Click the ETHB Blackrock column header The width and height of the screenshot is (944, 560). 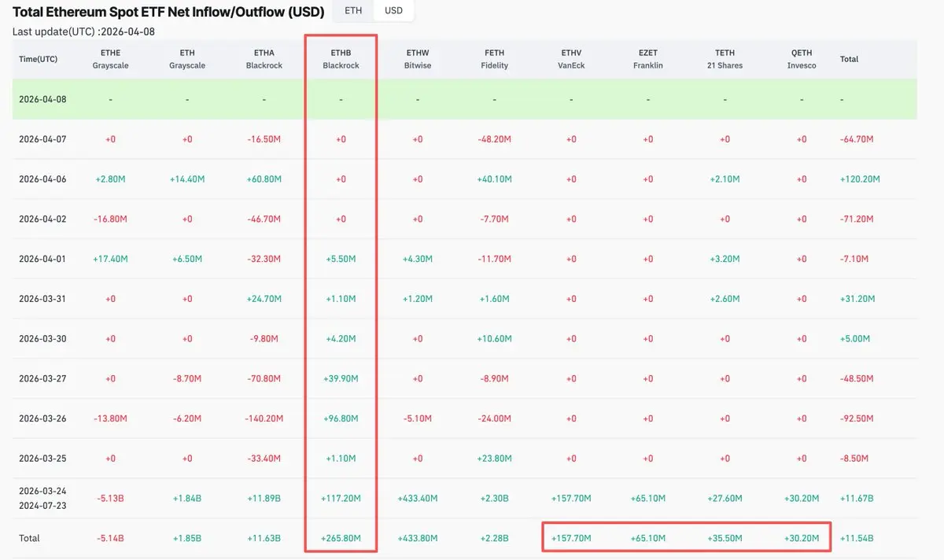[x=341, y=59]
